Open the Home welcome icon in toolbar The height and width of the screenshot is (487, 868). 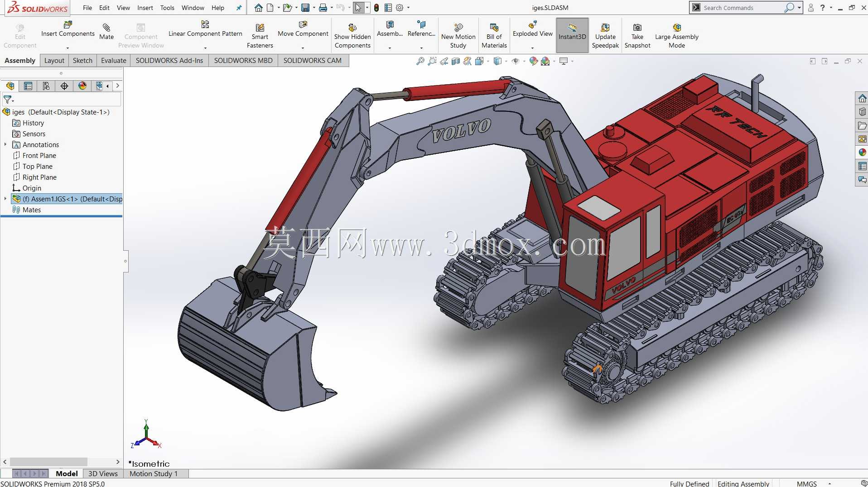(x=258, y=8)
